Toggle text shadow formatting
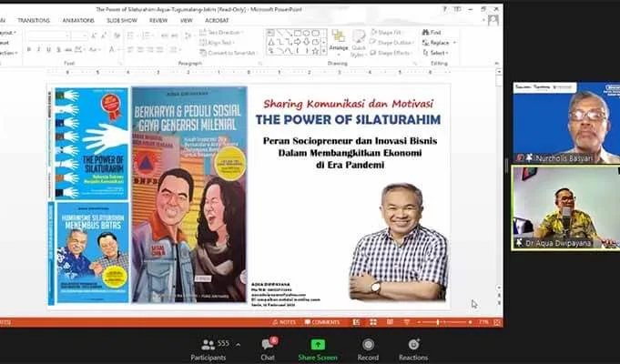 58,50
